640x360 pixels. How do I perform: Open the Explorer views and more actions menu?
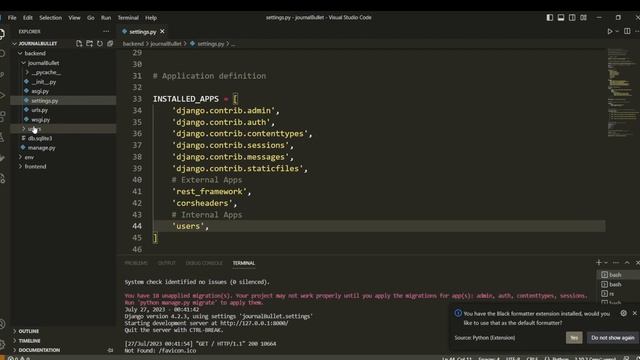[106, 31]
